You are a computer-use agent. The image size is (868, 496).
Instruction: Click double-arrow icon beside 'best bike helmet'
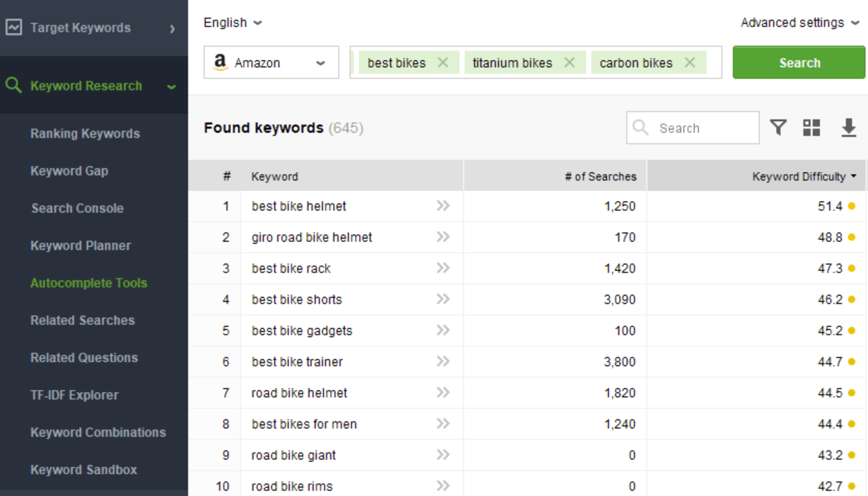443,206
